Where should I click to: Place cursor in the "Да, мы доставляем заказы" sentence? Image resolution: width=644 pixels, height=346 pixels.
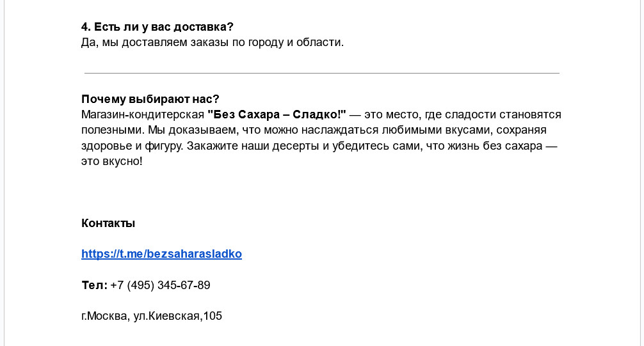[x=213, y=42]
